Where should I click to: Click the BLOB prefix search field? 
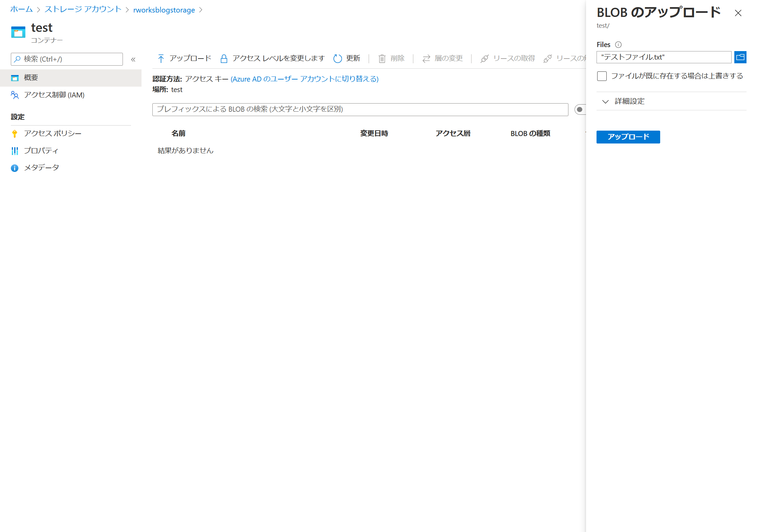tap(360, 110)
